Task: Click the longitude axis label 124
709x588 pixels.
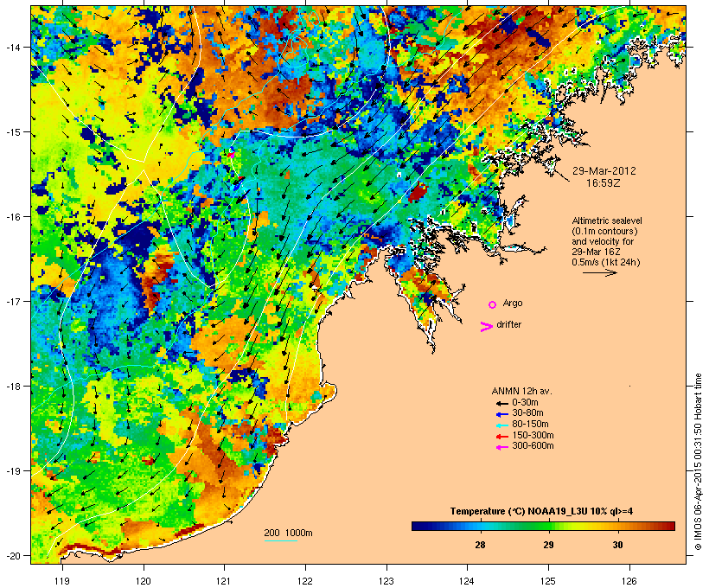Action: pos(467,581)
